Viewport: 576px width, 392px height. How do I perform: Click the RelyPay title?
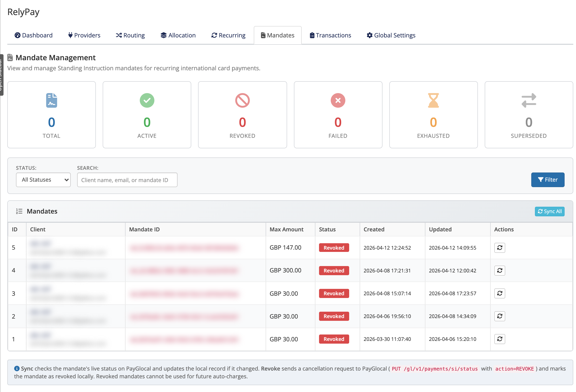pos(24,12)
